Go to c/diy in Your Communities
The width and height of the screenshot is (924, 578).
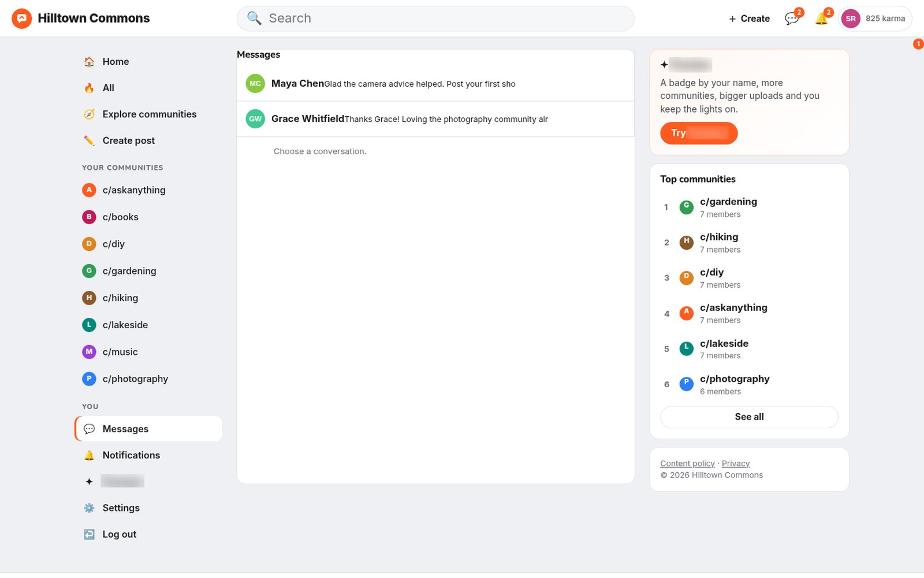148,244
